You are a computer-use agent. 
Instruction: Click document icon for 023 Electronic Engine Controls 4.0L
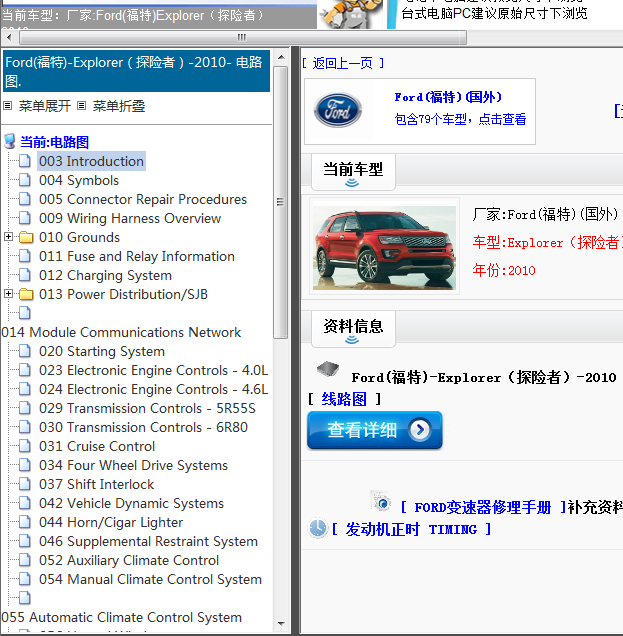click(x=25, y=370)
